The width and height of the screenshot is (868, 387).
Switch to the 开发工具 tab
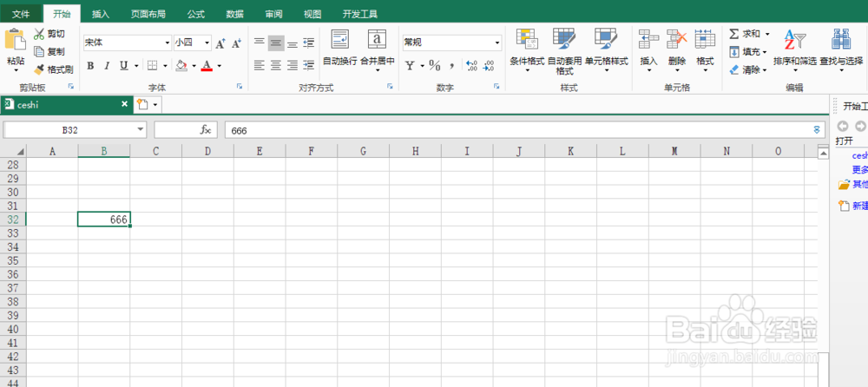coord(360,14)
